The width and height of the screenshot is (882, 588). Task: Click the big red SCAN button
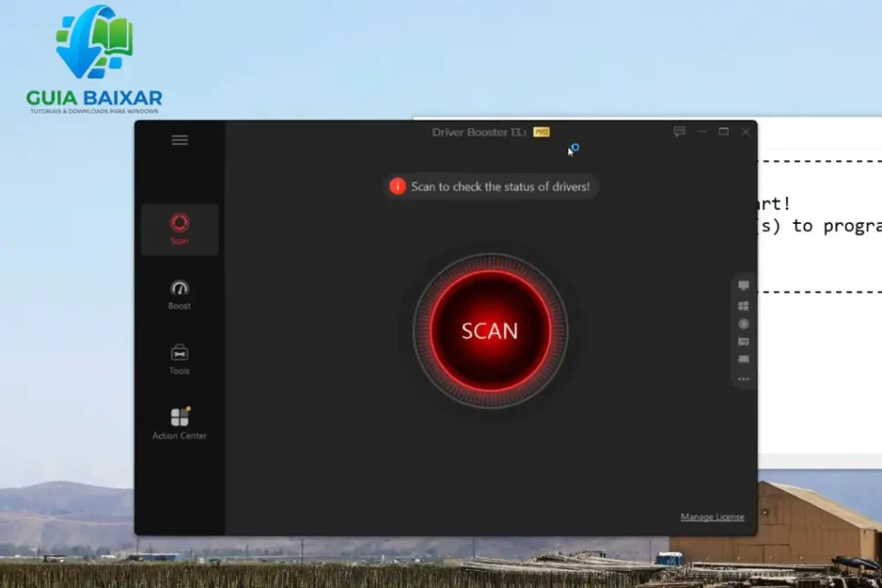490,331
